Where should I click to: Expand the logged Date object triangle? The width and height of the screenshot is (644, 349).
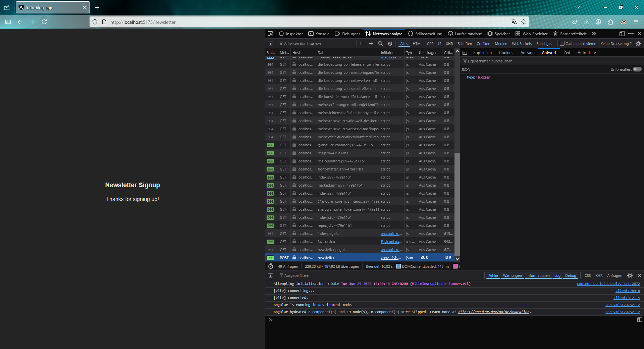coord(328,284)
